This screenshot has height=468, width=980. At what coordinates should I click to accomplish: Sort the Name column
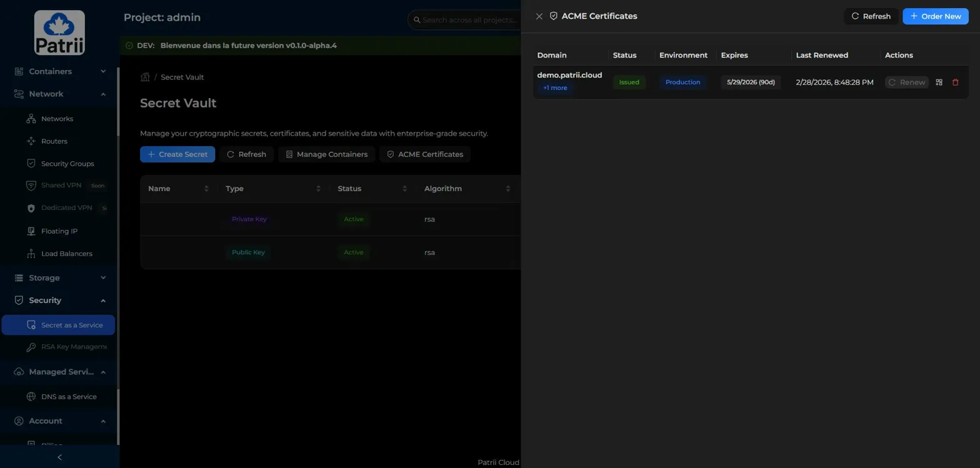tap(206, 189)
